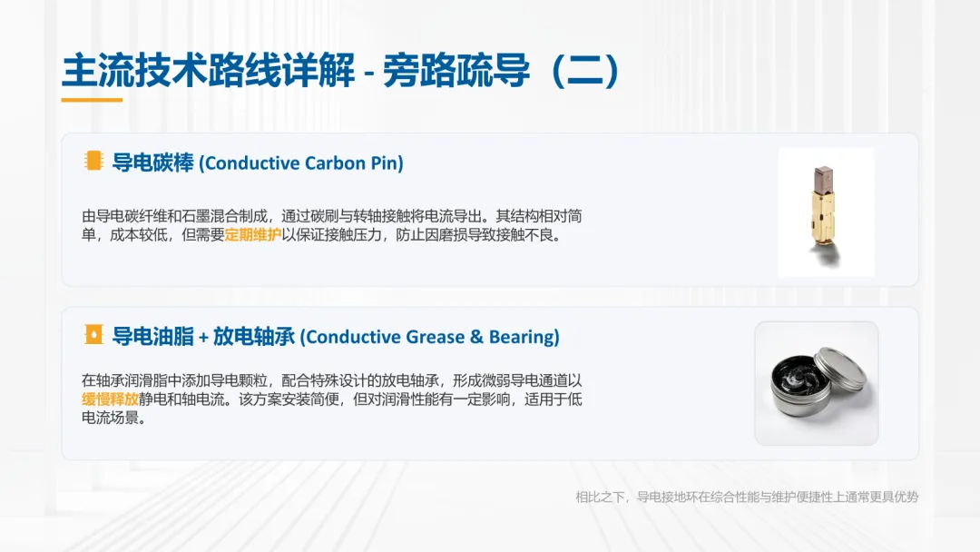Image resolution: width=980 pixels, height=552 pixels.
Task: Click the highlighted 缓慢释放 text
Action: click(x=110, y=399)
